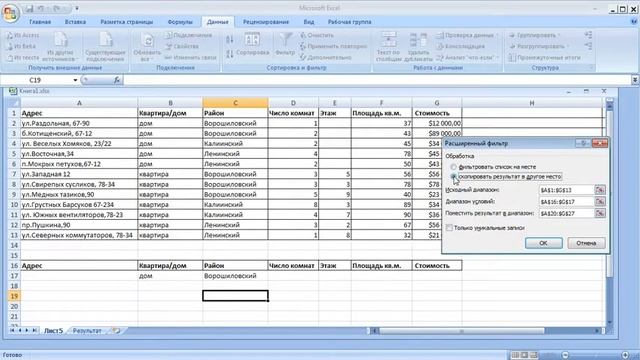Open 'Существующие подключения' button

(x=105, y=47)
